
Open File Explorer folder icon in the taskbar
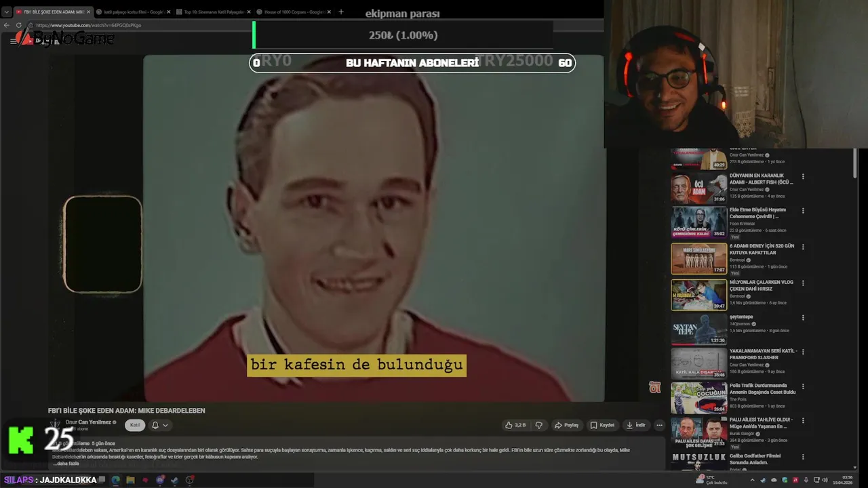coord(130,480)
